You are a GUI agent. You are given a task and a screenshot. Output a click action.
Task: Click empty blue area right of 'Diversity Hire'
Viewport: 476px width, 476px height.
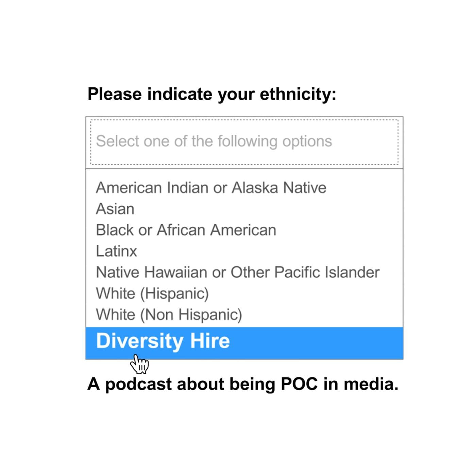click(x=316, y=343)
